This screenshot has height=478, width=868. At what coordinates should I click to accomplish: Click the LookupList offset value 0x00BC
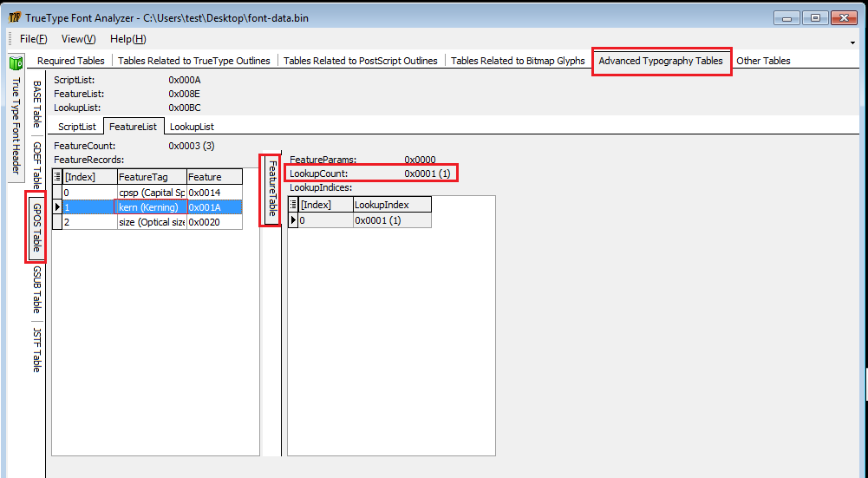[185, 108]
